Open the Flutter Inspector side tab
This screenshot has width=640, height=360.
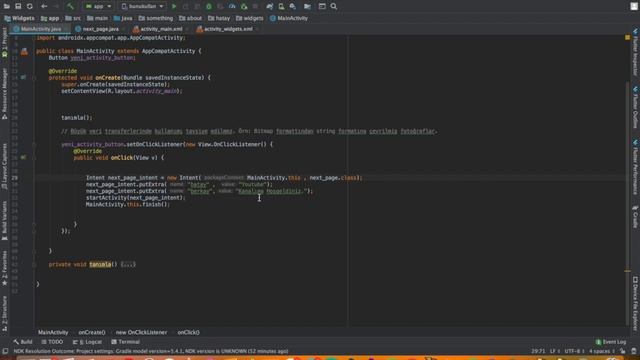[636, 52]
